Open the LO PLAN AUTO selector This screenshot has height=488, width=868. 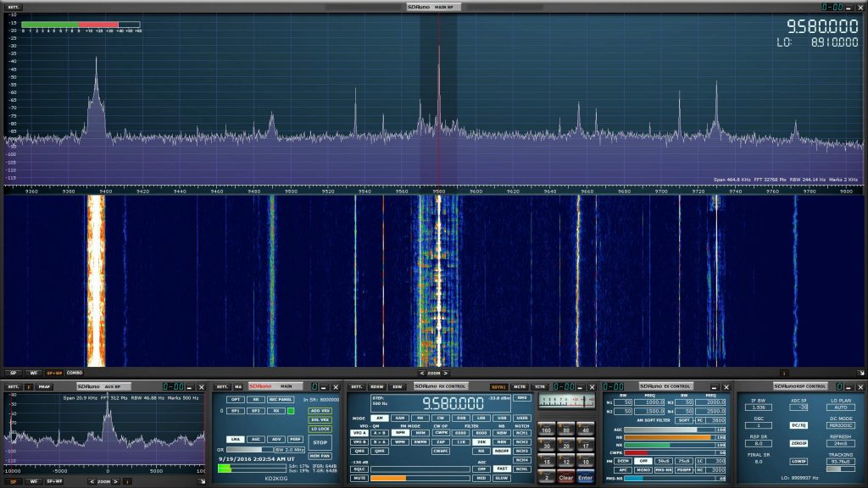pyautogui.click(x=842, y=408)
